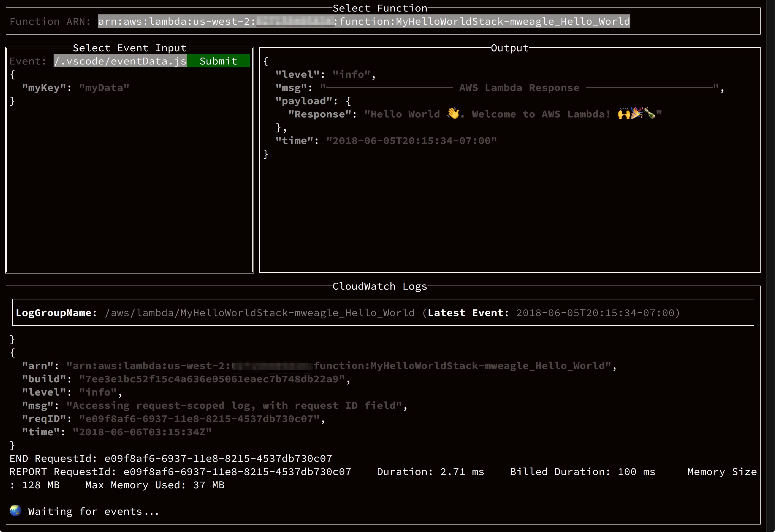Click the party popper emoji in output
The width and height of the screenshot is (775, 532).
[x=636, y=114]
